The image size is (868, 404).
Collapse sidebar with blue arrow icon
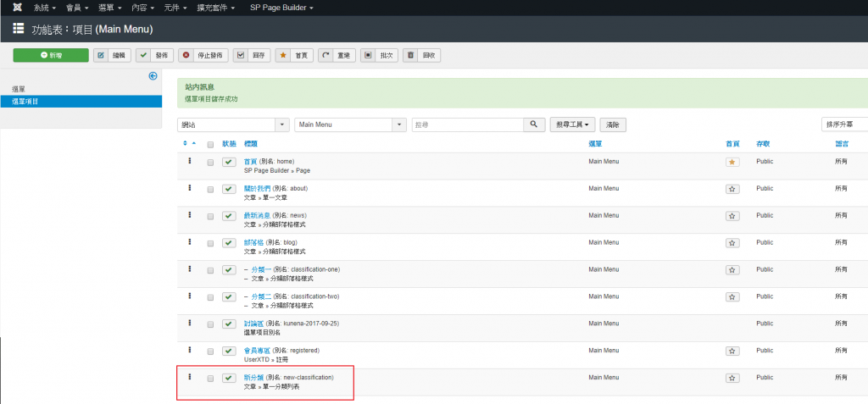tap(153, 76)
